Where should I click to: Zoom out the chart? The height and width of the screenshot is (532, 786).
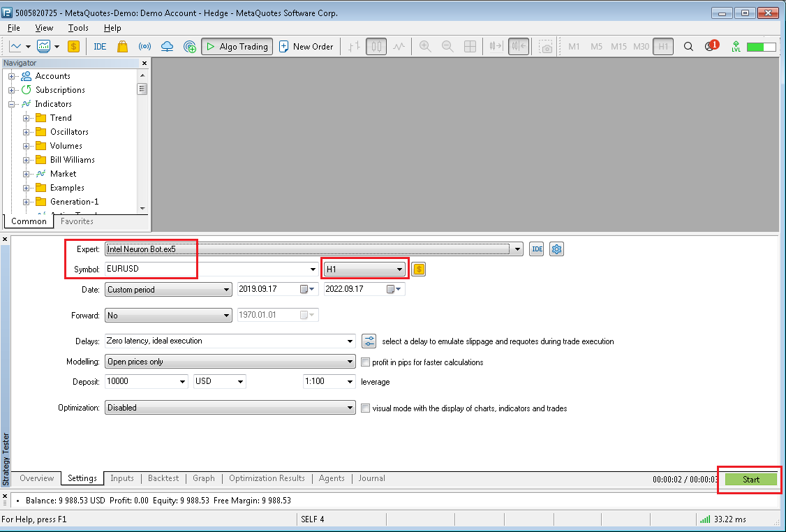point(447,47)
